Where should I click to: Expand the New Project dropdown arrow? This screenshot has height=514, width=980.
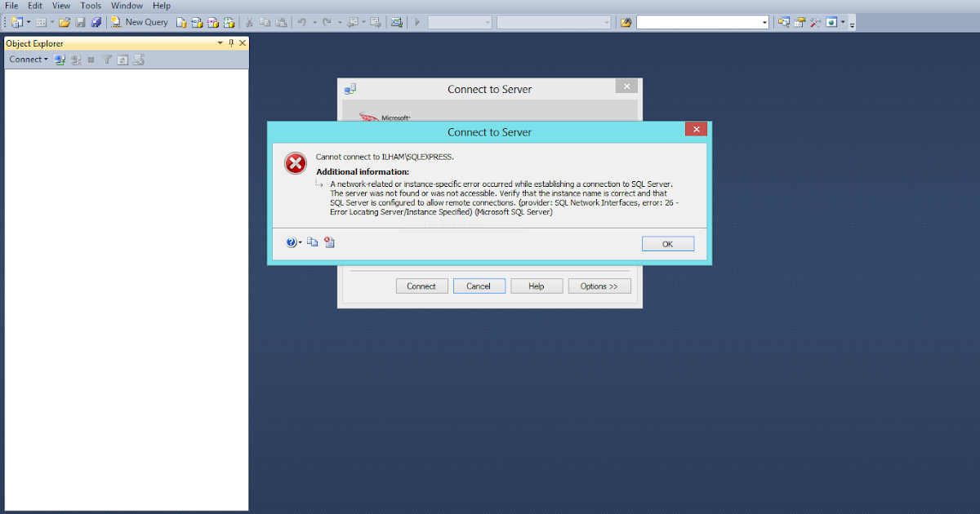[x=29, y=22]
